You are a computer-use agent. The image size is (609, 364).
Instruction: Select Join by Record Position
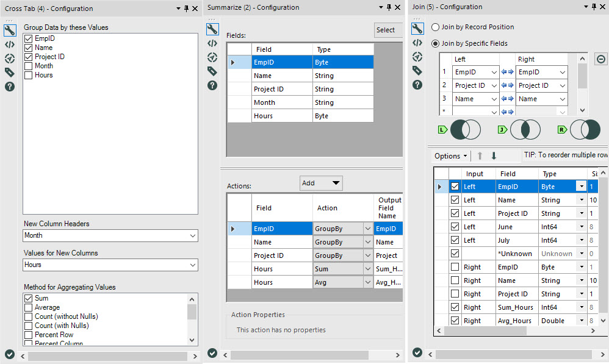click(435, 27)
